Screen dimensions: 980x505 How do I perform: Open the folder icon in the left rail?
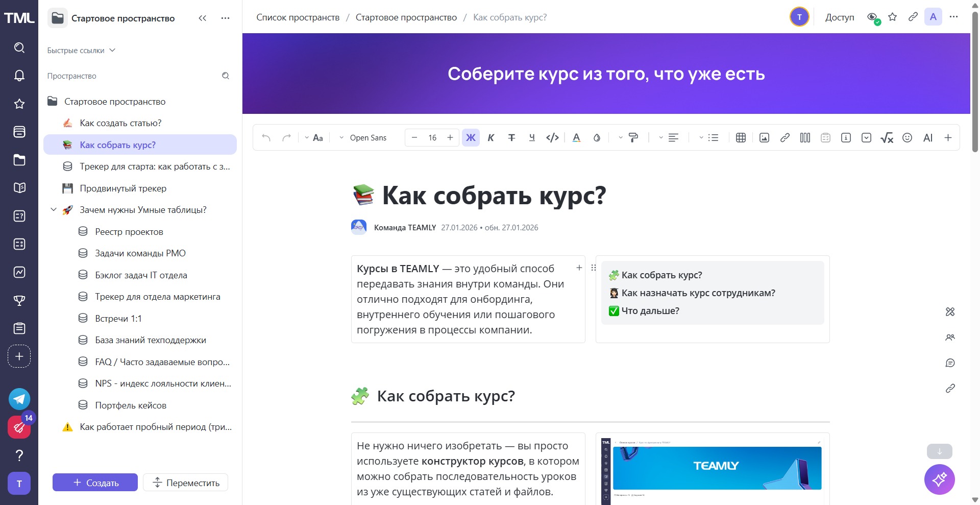(19, 160)
